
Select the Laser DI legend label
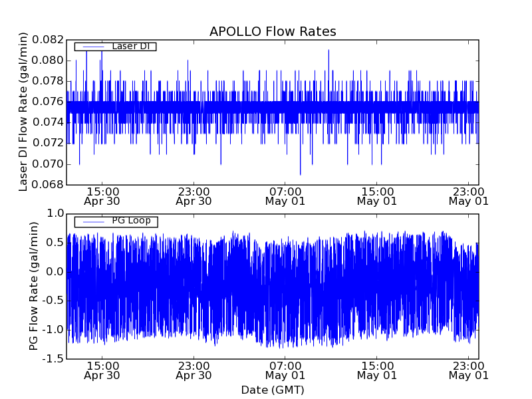130,47
